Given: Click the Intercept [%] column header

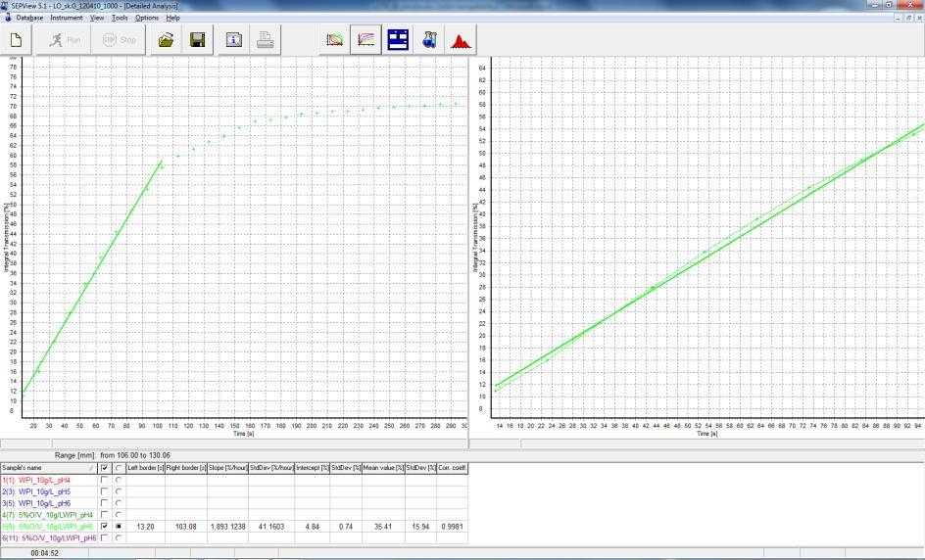Looking at the screenshot, I should [312, 468].
